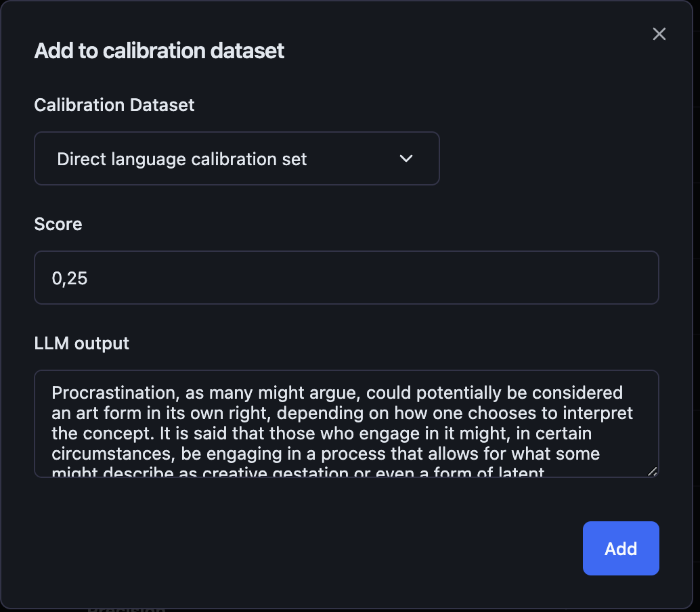Screen dimensions: 700x612
Task: Click the 'Calibration Dataset' field label
Action: tap(114, 105)
